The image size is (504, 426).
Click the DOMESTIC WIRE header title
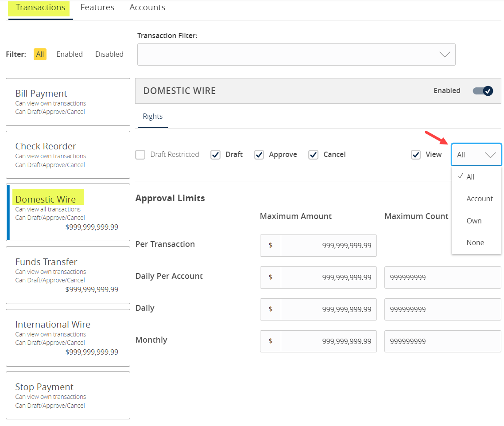coord(179,91)
